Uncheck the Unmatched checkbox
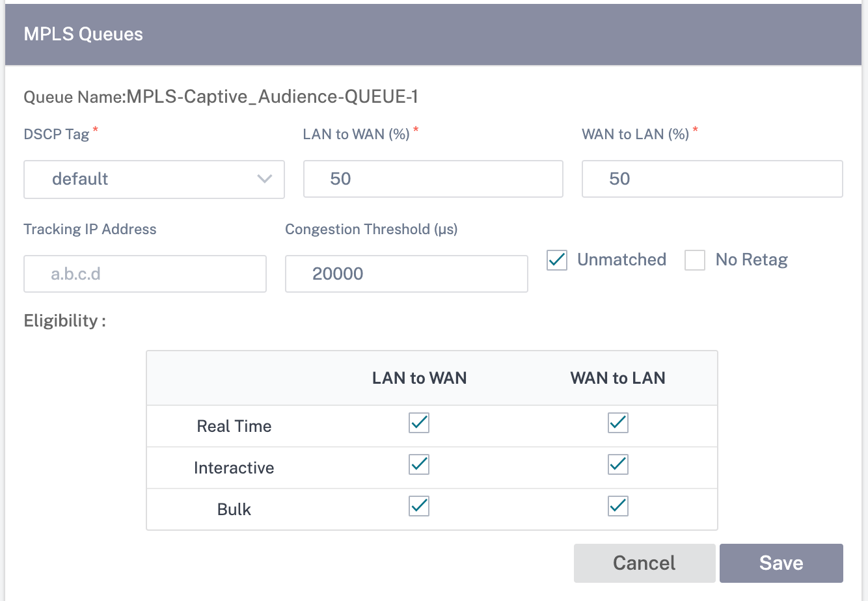The height and width of the screenshot is (601, 868). pos(557,260)
